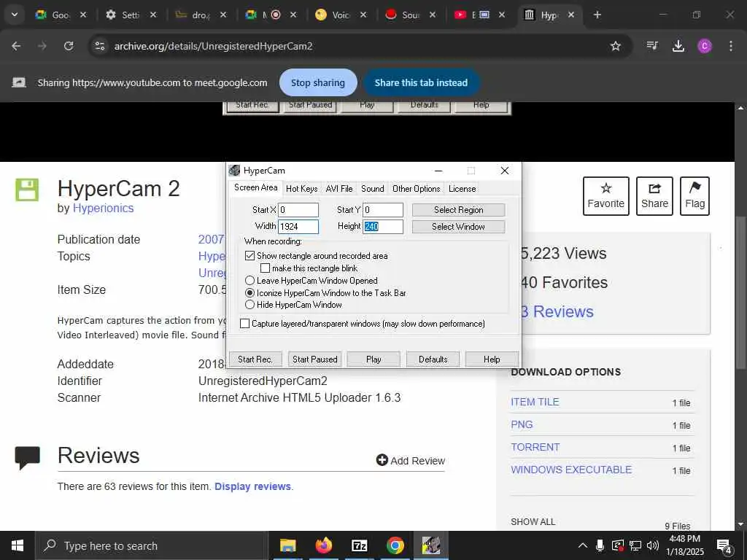The height and width of the screenshot is (560, 747).
Task: Open the media control icon in Chrome toolbar
Action: point(652,46)
